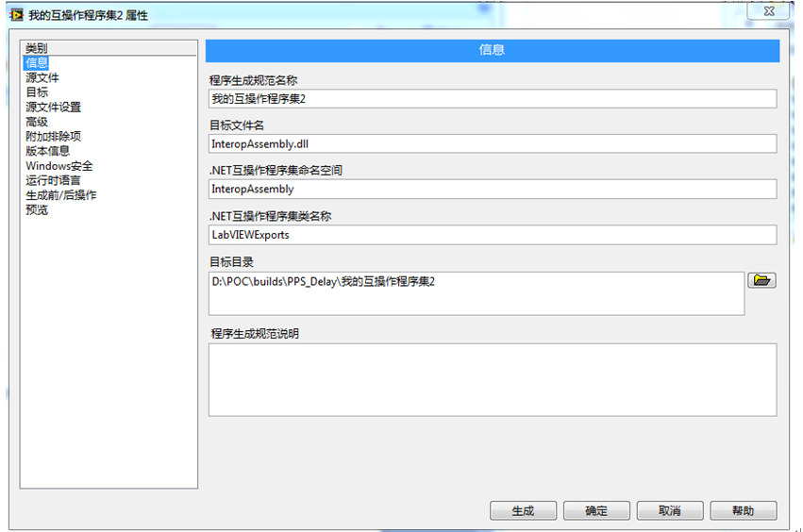Select the 信息 category
The height and width of the screenshot is (532, 803).
[x=37, y=62]
